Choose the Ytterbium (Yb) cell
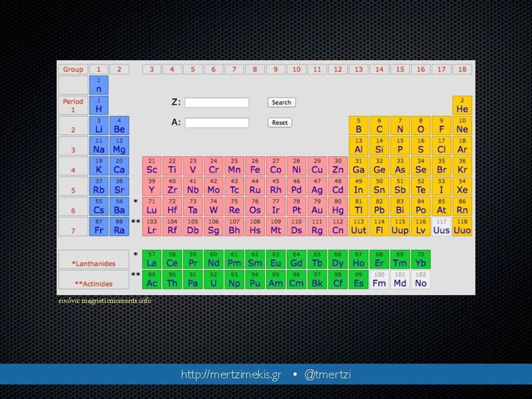This screenshot has height=399, width=532. [x=421, y=259]
